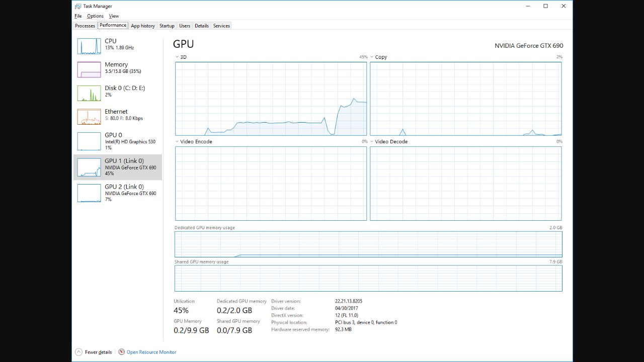Click the Shared GPU memory usage graph
The width and height of the screenshot is (644, 362).
368,278
